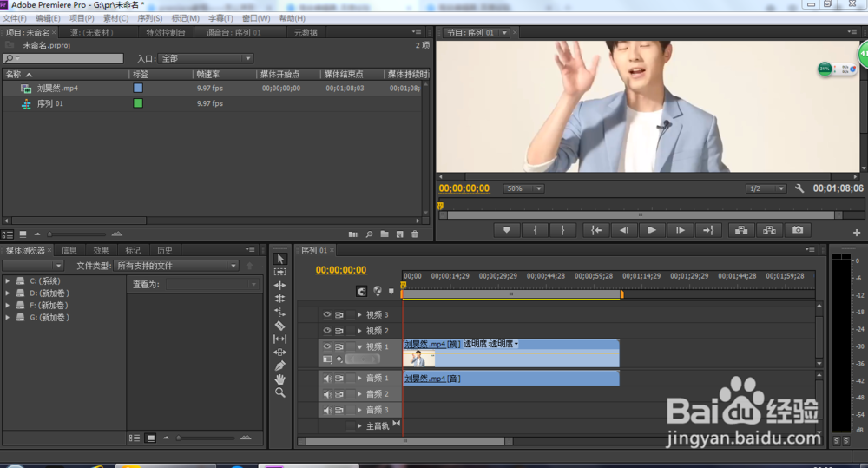Viewport: 868px width, 468px height.
Task: Switch project panel to list view
Action: (8, 234)
